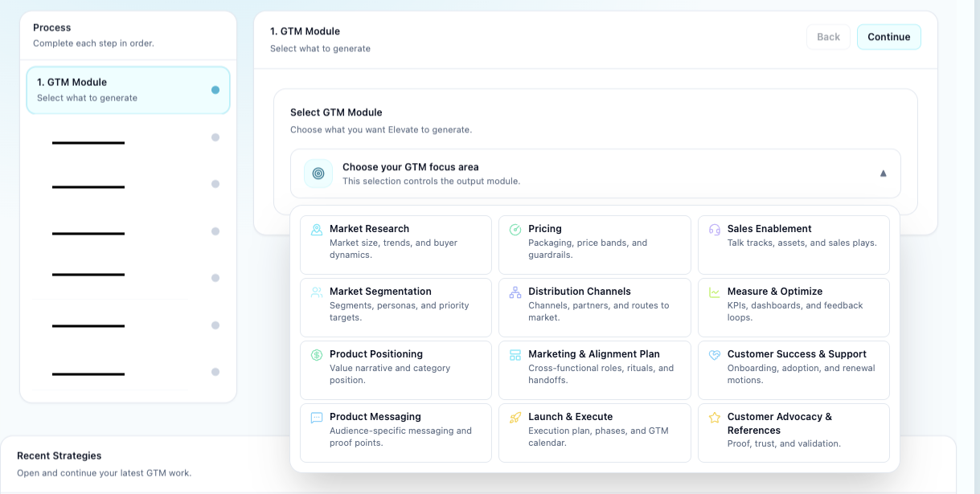Viewport: 980px width, 494px height.
Task: Click the Market Segmentation people icon
Action: click(x=316, y=292)
